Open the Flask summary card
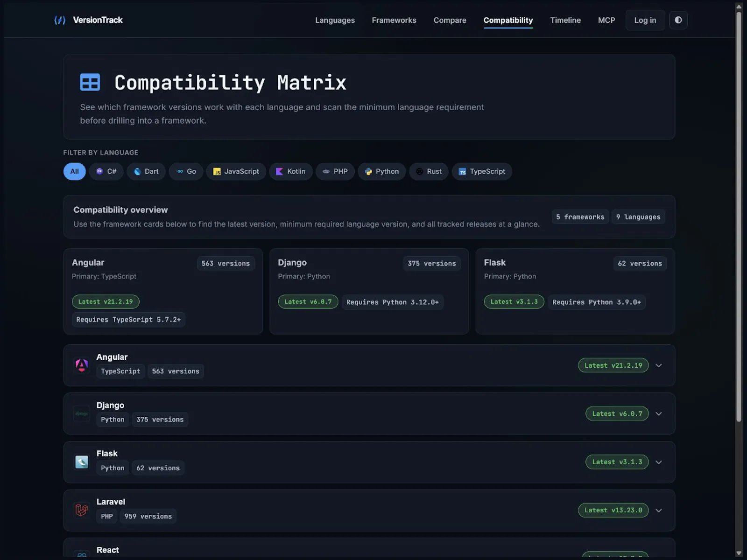Screen dimensions: 747x560 [x=575, y=291]
